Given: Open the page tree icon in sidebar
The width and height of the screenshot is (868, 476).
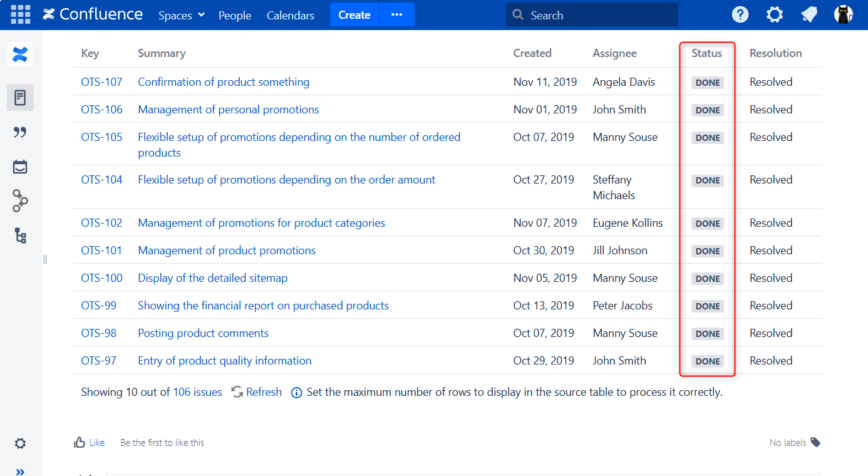Looking at the screenshot, I should 20,235.
